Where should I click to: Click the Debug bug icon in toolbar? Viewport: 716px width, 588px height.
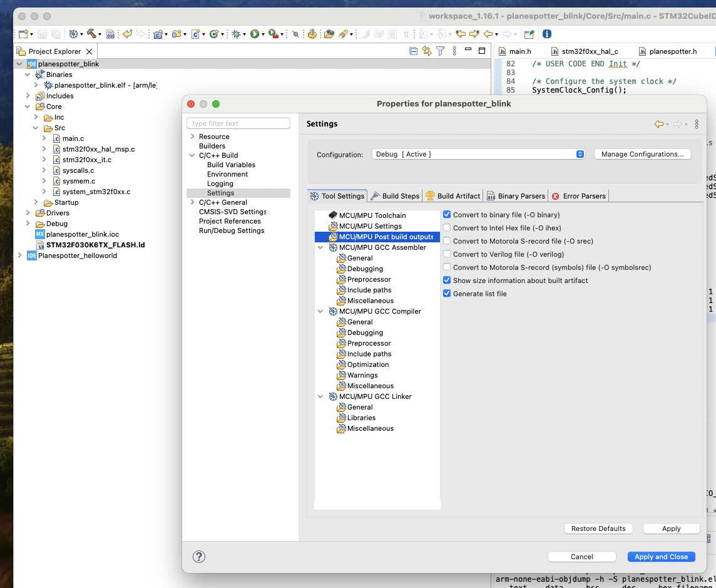tap(236, 34)
